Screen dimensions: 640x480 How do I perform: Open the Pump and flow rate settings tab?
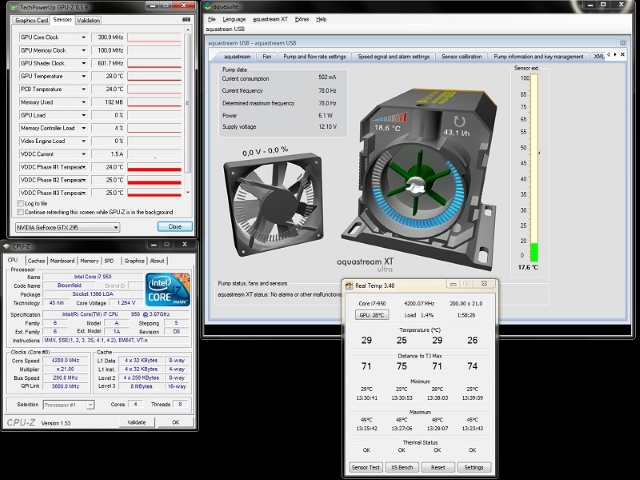pyautogui.click(x=316, y=57)
